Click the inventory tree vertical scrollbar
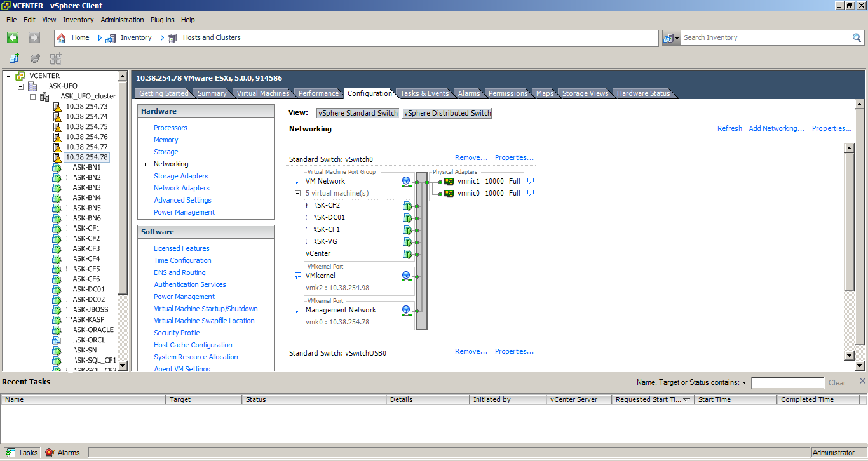The image size is (868, 461). (123, 190)
